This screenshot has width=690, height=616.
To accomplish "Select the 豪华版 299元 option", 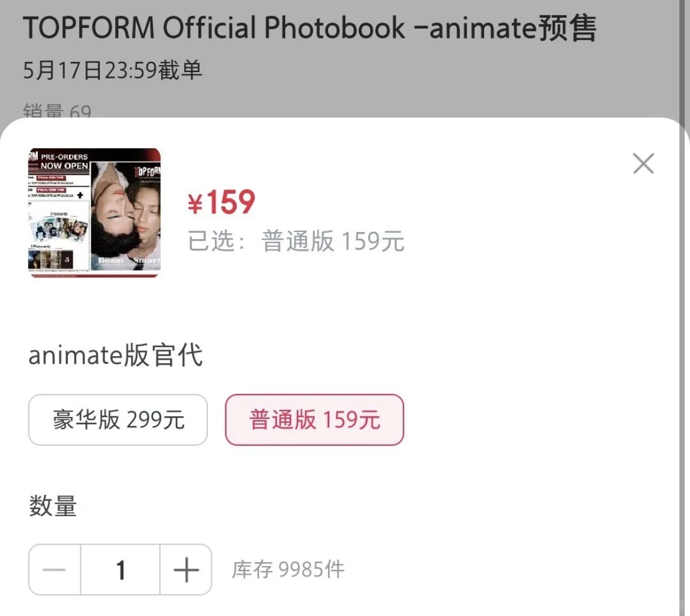I will [118, 419].
